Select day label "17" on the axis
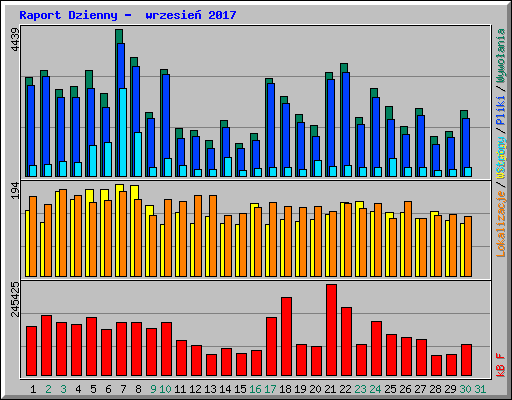 (270, 389)
